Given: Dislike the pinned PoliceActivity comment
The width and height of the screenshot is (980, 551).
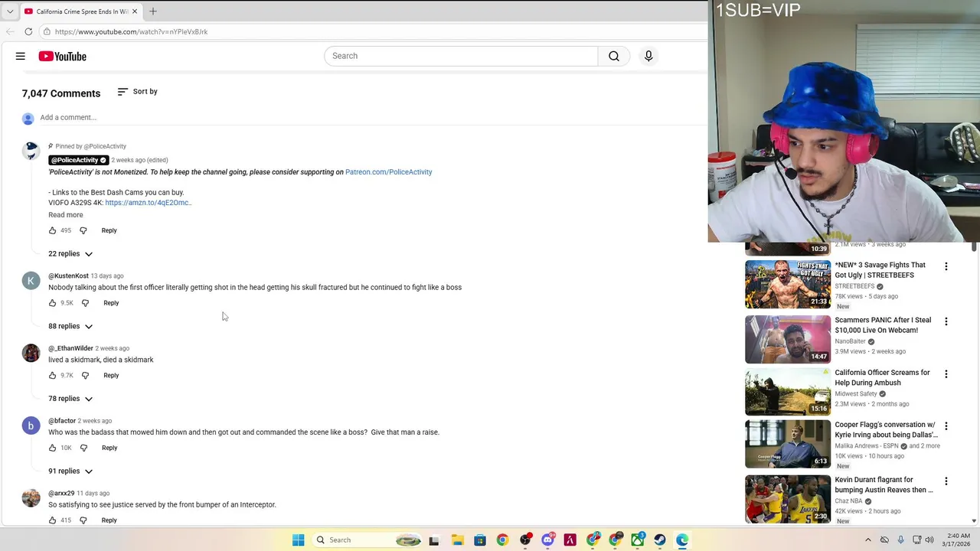Looking at the screenshot, I should click(x=83, y=230).
